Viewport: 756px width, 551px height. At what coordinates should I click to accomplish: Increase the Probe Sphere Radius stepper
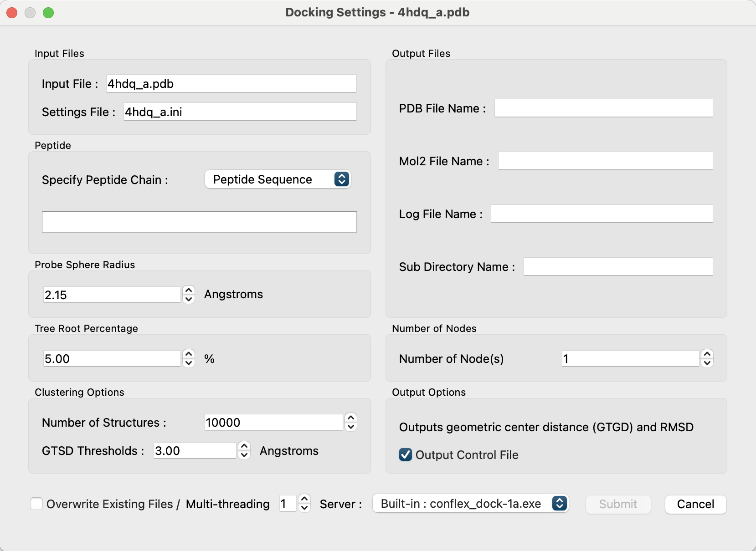point(189,290)
